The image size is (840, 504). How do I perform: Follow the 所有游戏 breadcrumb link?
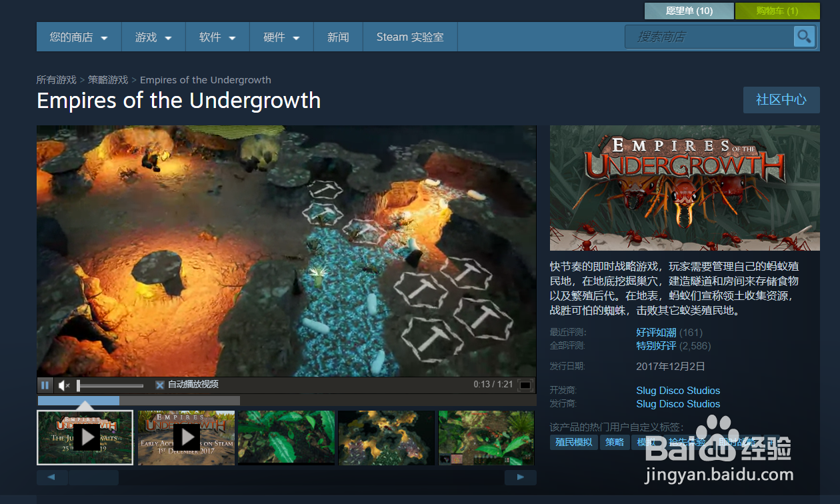pos(57,80)
